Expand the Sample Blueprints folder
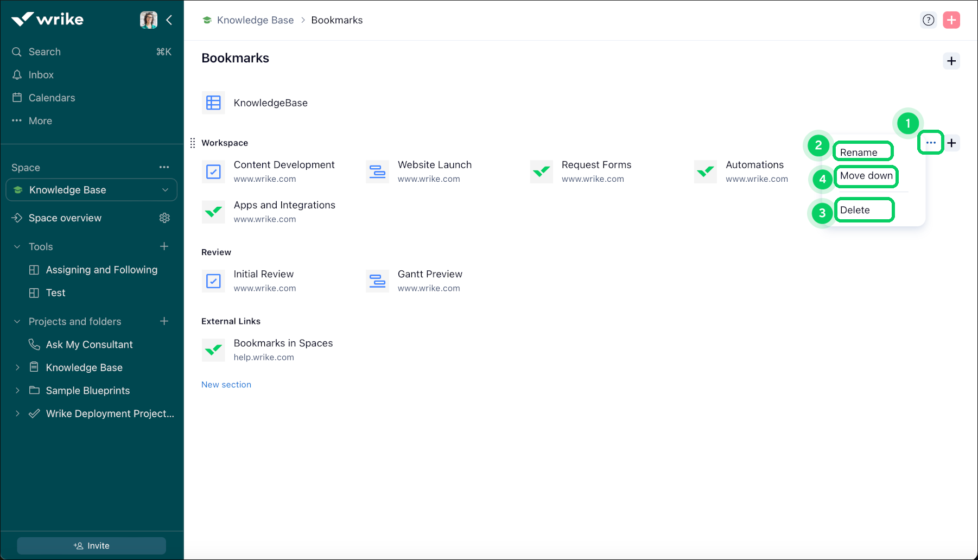Viewport: 978px width, 560px height. (17, 390)
